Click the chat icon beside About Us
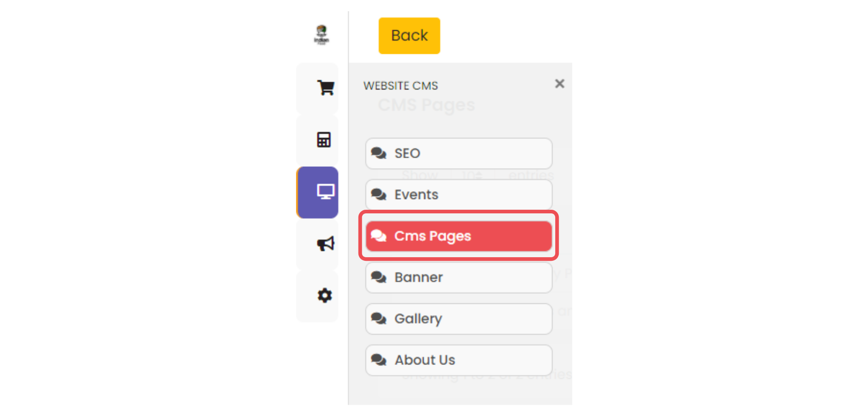Viewport: 868px width, 410px height. 378,360
